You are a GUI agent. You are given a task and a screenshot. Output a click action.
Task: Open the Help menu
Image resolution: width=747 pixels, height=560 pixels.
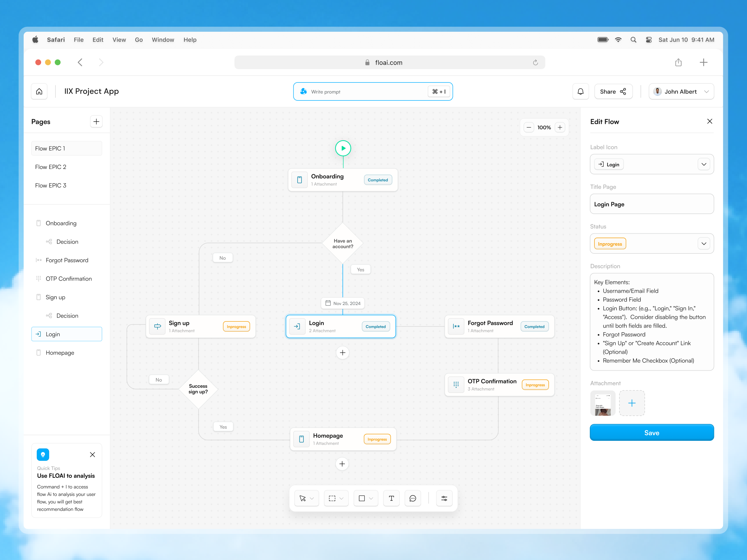pos(190,40)
